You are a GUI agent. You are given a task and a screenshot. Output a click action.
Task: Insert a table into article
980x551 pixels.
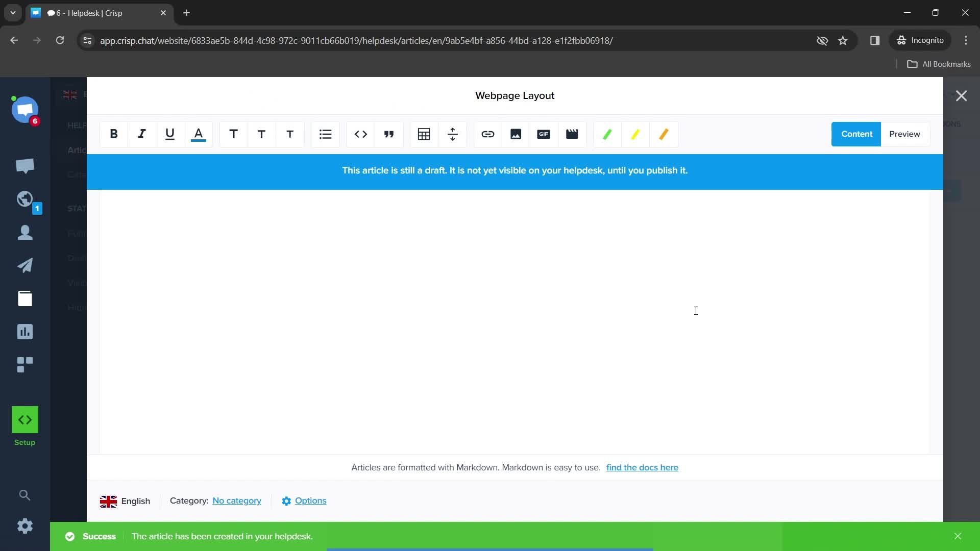(424, 134)
